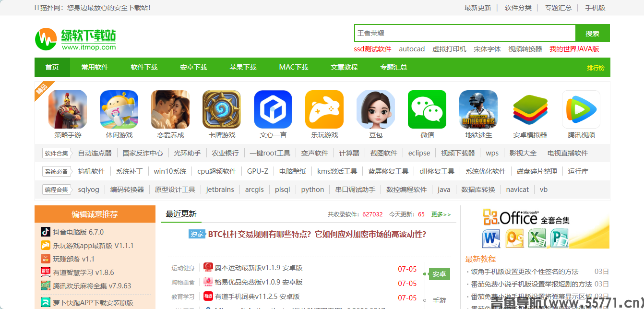Open 最新更新 in the top bar

point(478,8)
